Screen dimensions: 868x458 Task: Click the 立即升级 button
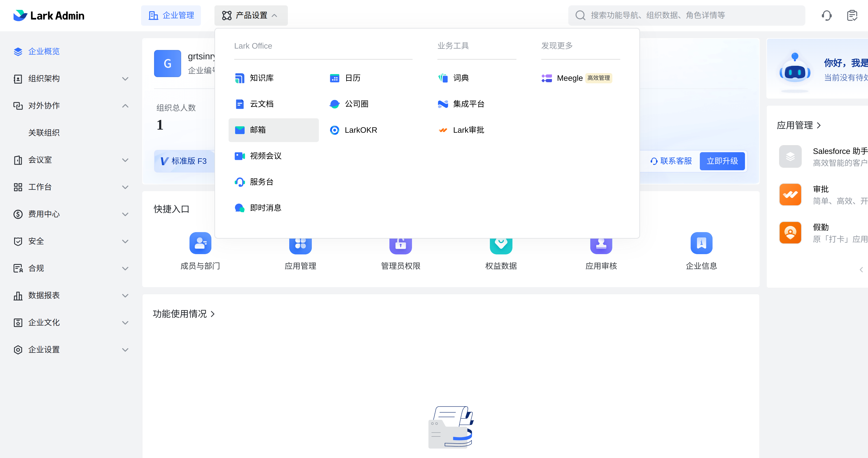(722, 161)
